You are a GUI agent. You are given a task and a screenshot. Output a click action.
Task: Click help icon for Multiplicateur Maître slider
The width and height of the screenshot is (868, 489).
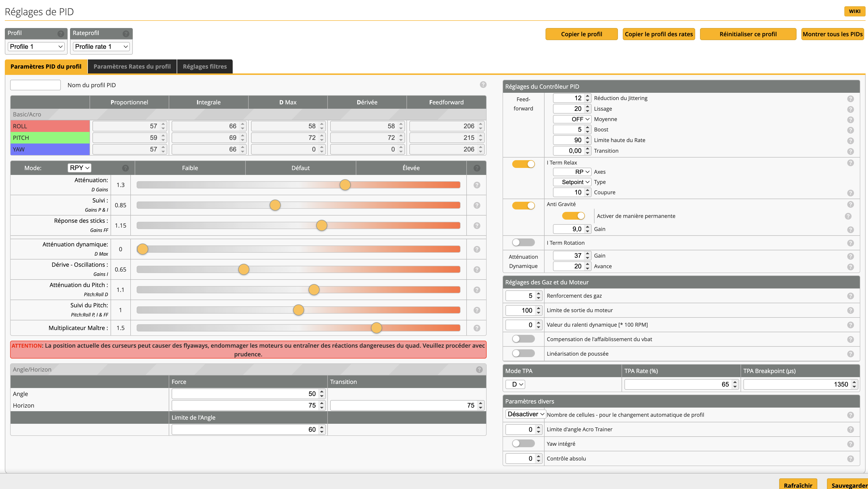(x=476, y=328)
